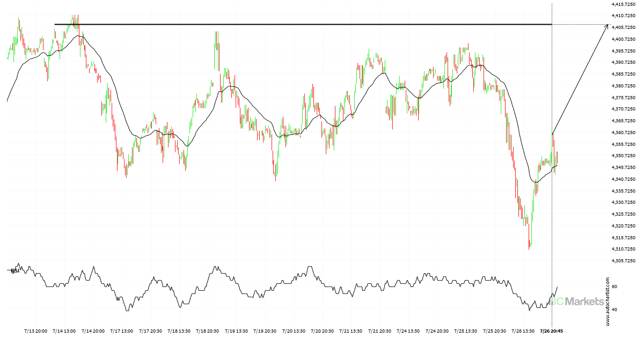Image resolution: width=644 pixels, height=338 pixels.
Task: Click the 4,410.7250 price axis label
Action: (x=624, y=16)
